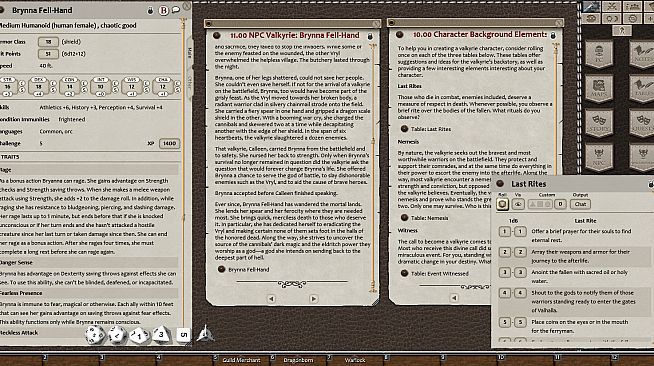This screenshot has height=366, width=654.
Task: Roll the WIS ability score box
Action: pyautogui.click(x=131, y=86)
